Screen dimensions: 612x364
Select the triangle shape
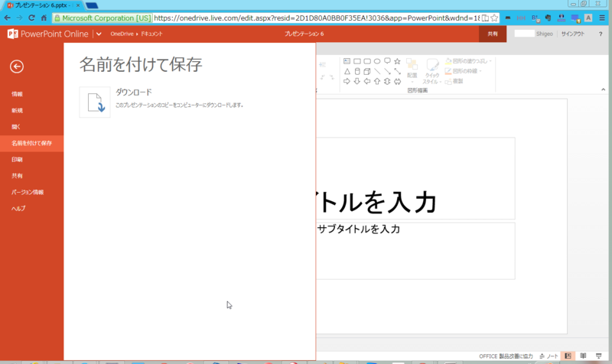(347, 71)
